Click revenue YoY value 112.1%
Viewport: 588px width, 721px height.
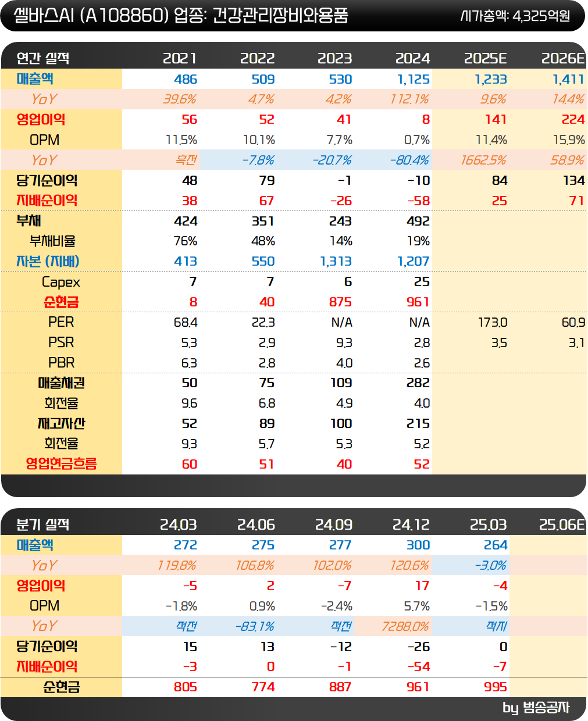point(410,99)
